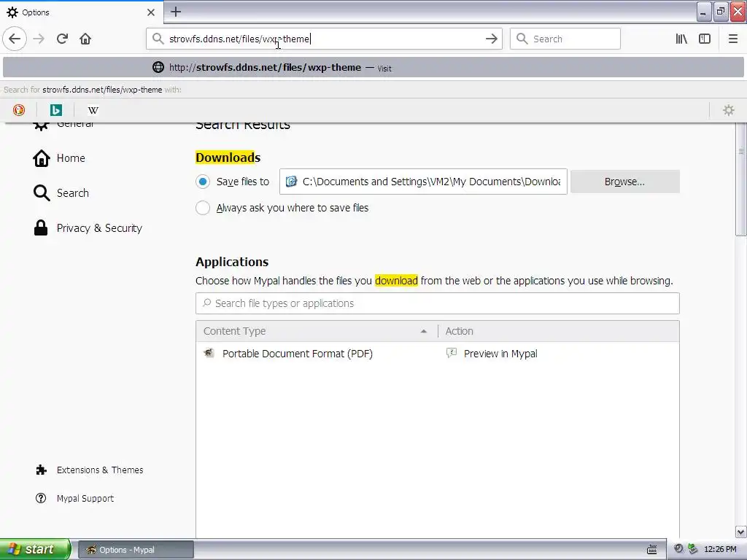
Task: Select the Options tab
Action: pyautogui.click(x=82, y=12)
